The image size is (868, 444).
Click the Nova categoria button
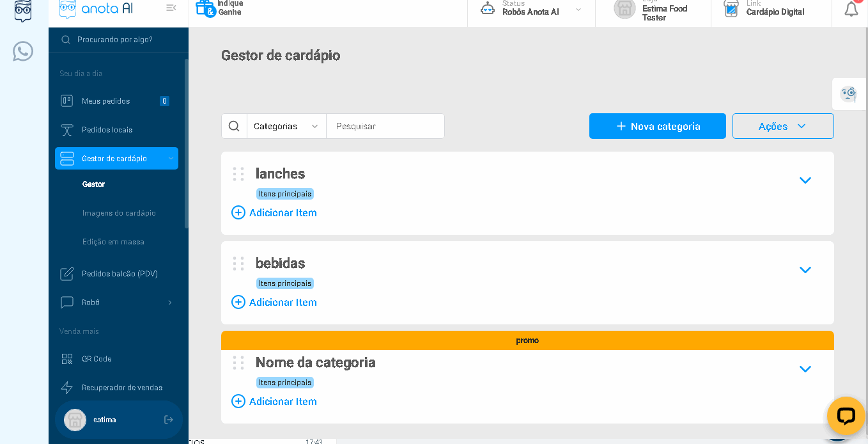(657, 126)
